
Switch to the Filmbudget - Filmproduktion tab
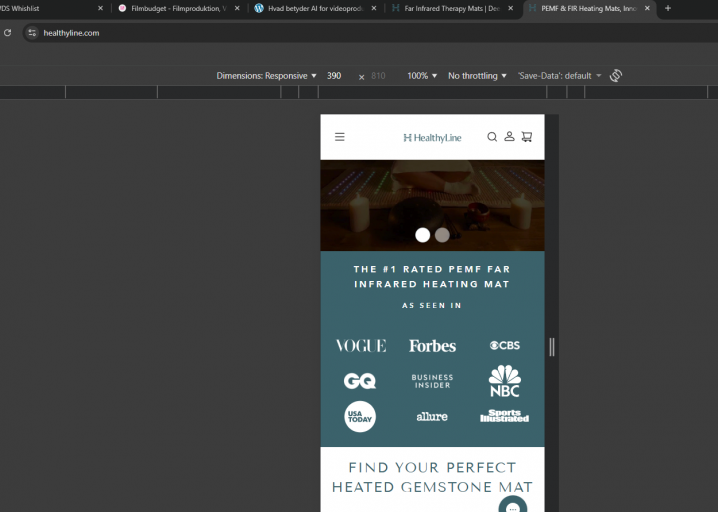pyautogui.click(x=179, y=8)
